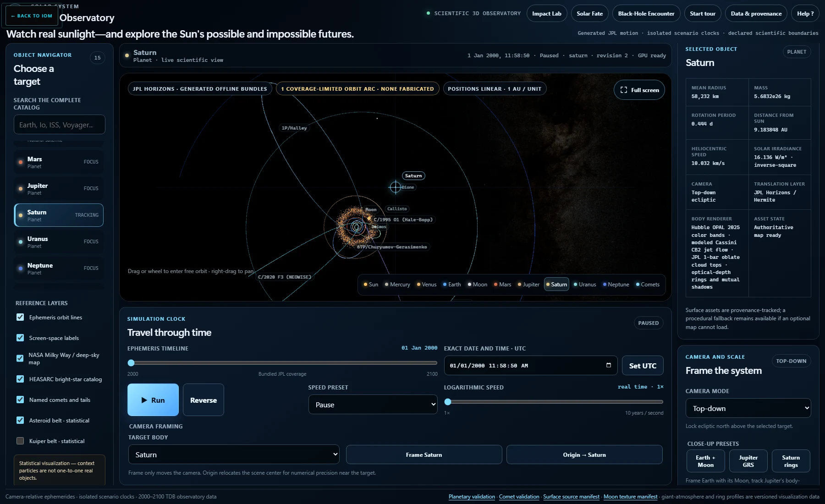825x504 pixels.
Task: Toggle Ephemeris orbit lines checkbox
Action: tap(20, 317)
